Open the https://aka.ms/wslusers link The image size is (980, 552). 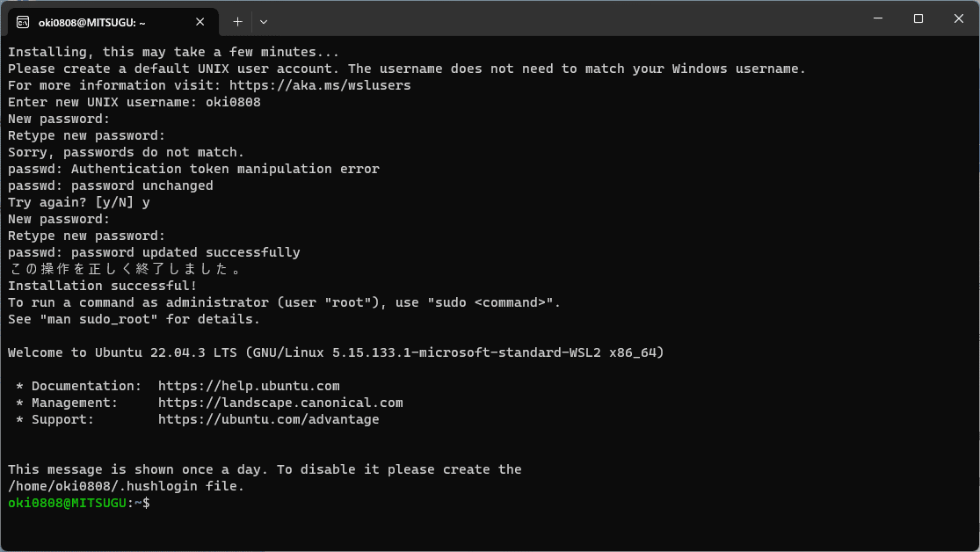click(320, 85)
